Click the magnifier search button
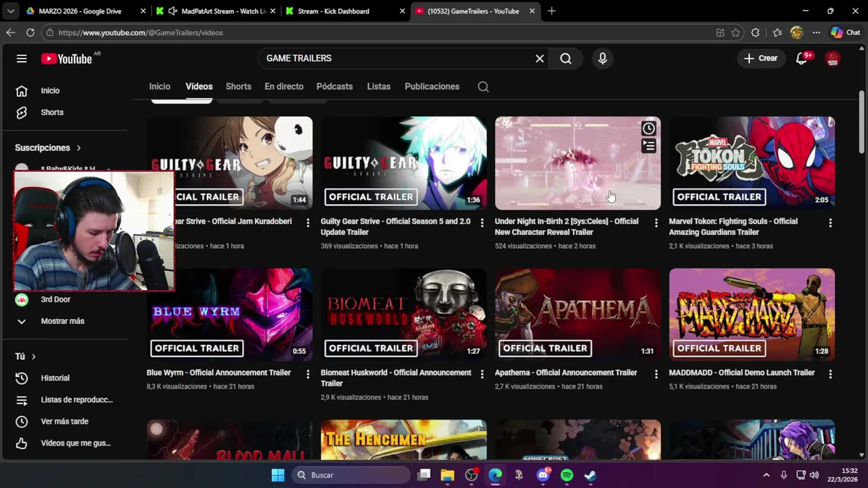 (x=566, y=58)
